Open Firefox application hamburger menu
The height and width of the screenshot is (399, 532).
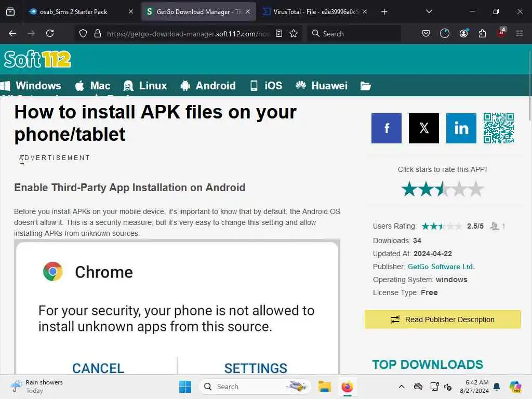coord(520,33)
